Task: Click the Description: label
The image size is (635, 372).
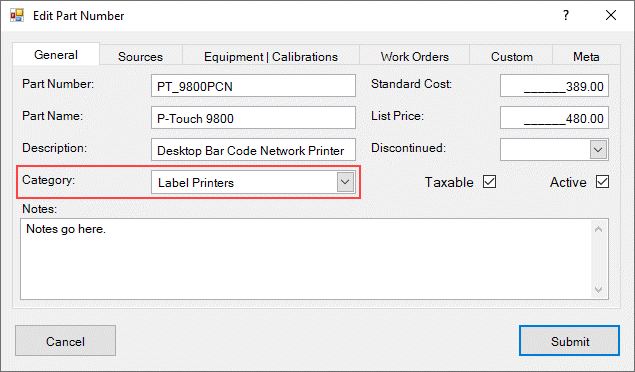Action: (x=55, y=148)
